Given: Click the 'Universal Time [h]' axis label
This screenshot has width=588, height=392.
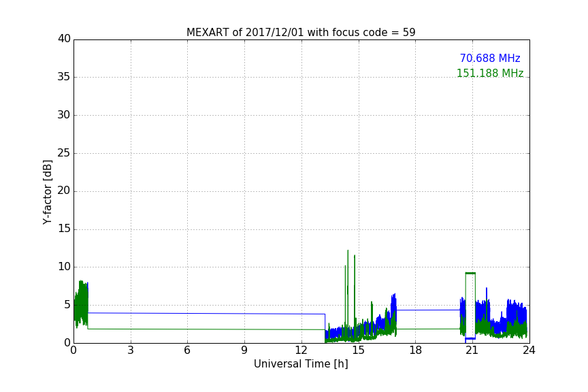Looking at the screenshot, I should click(301, 364).
